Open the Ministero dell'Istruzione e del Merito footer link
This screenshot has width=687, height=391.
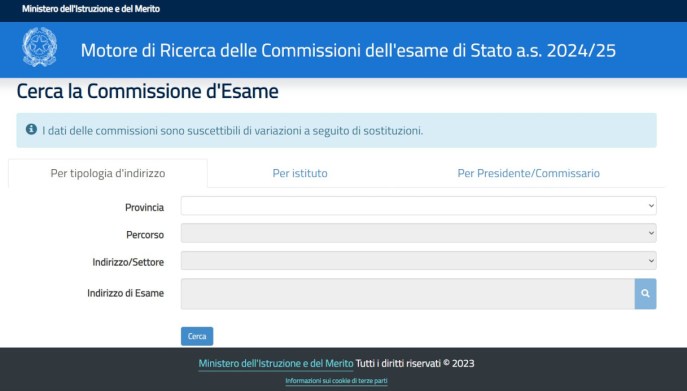[x=276, y=363]
